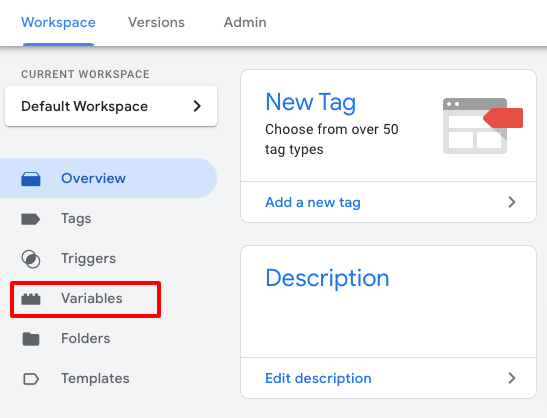Viewport: 547px width, 418px height.
Task: Switch to the Workspace tab
Action: [x=58, y=22]
